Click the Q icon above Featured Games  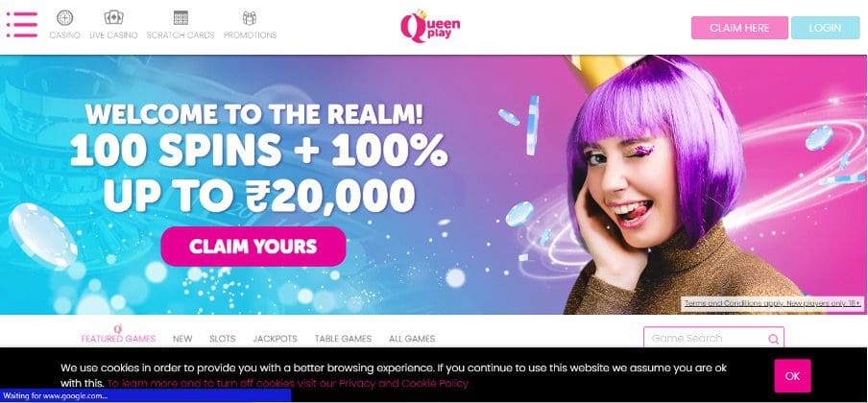click(117, 329)
